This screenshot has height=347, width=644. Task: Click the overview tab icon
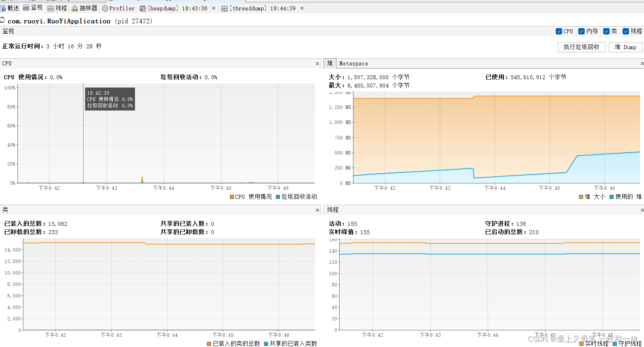pos(3,8)
